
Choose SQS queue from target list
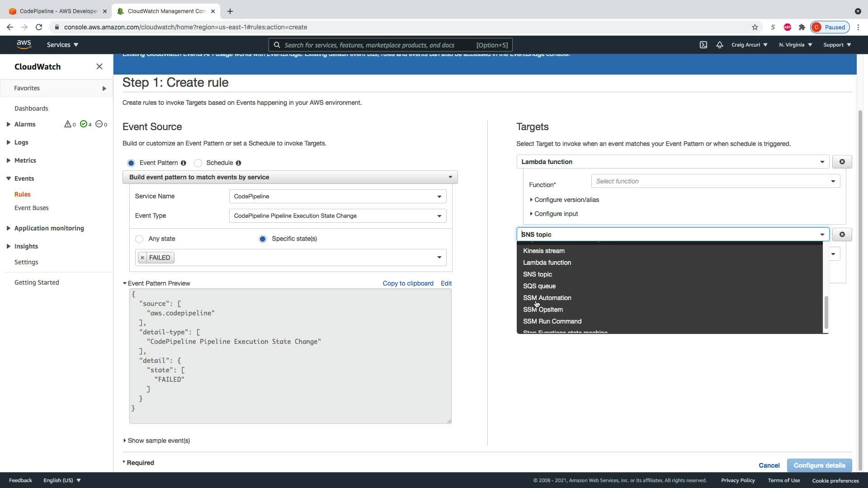point(539,286)
